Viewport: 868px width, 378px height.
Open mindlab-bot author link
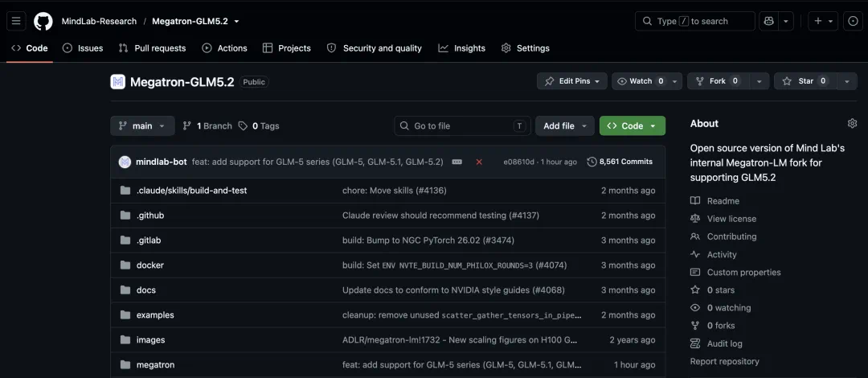coord(162,162)
